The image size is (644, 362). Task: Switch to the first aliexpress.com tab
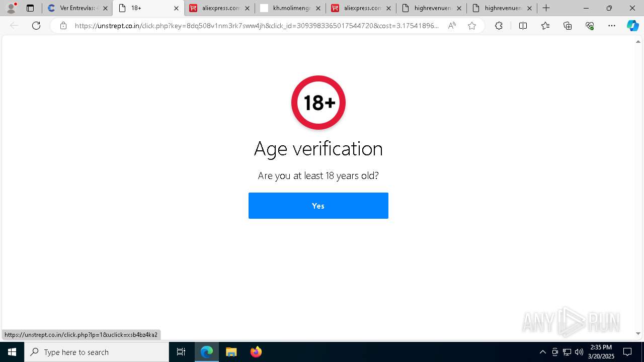point(219,8)
